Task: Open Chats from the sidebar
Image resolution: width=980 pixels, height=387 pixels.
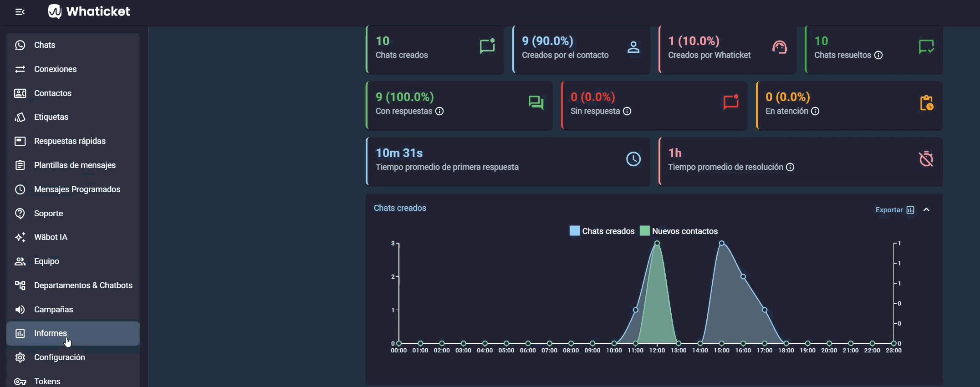Action: tap(73, 45)
